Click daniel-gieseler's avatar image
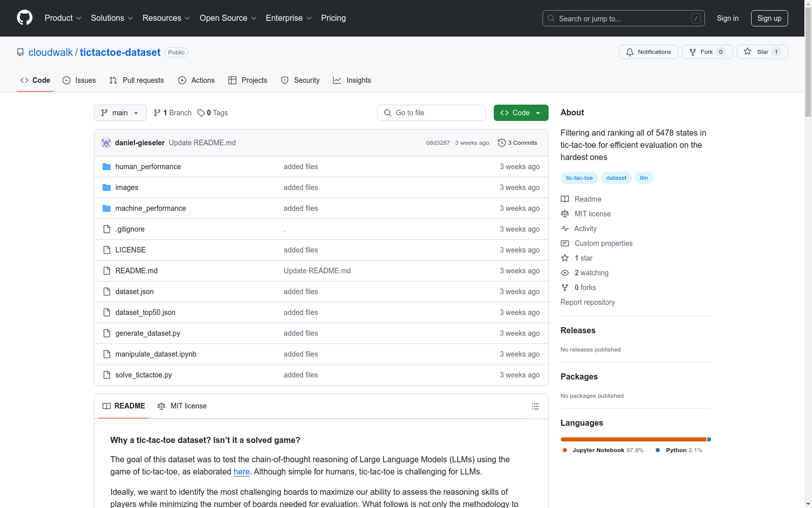This screenshot has width=812, height=508. [x=106, y=143]
